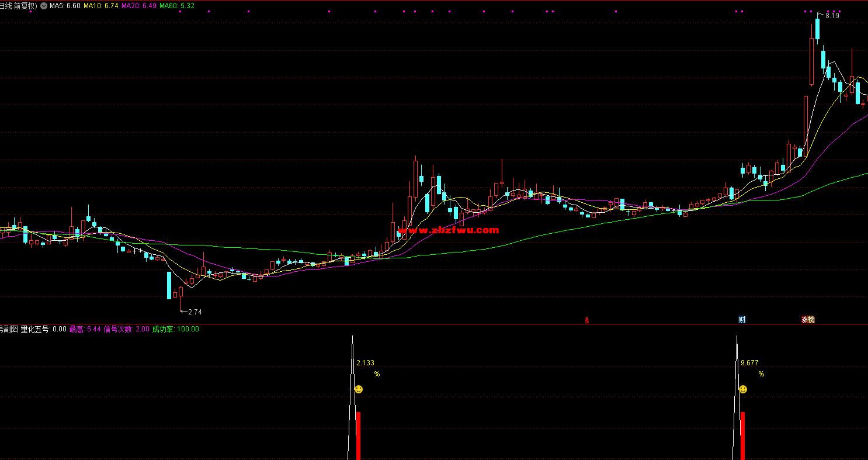Click the 8.19 highest price marker
The image size is (868, 460).
[x=832, y=16]
